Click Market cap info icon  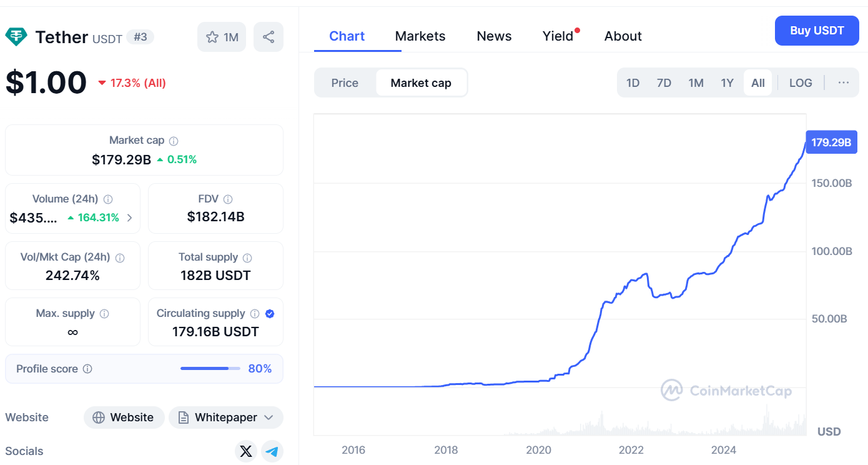click(x=174, y=141)
